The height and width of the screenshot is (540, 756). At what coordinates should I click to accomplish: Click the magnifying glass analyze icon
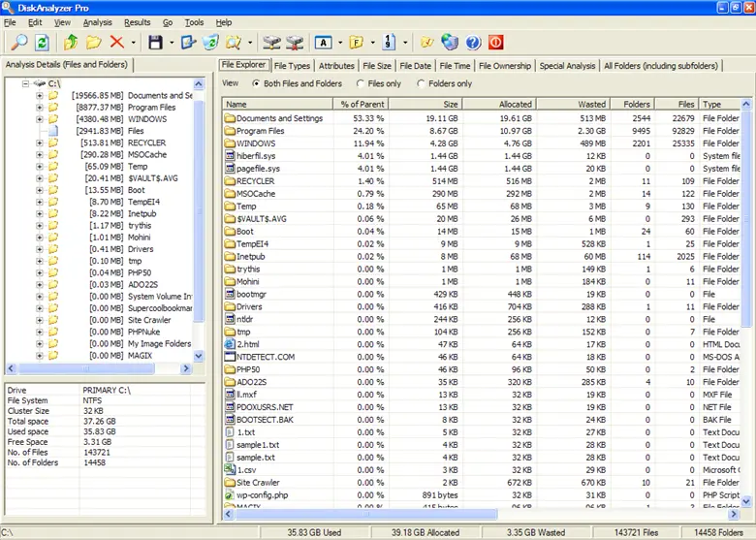tap(18, 43)
